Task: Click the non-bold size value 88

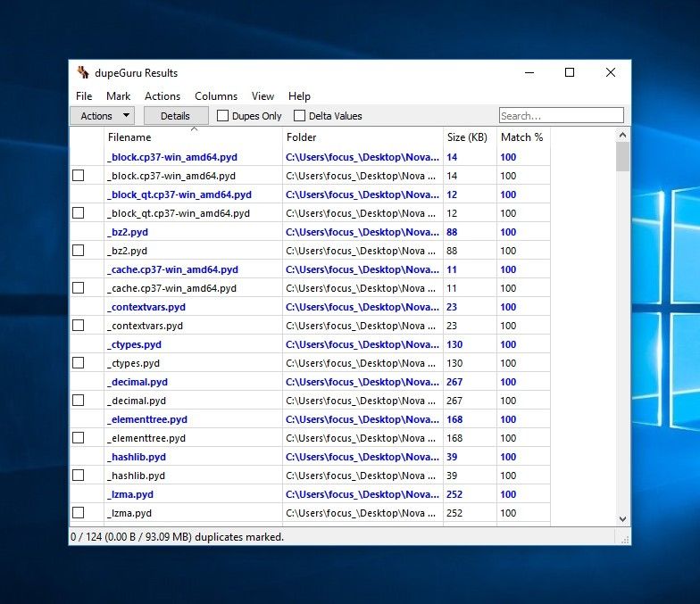Action: point(452,251)
